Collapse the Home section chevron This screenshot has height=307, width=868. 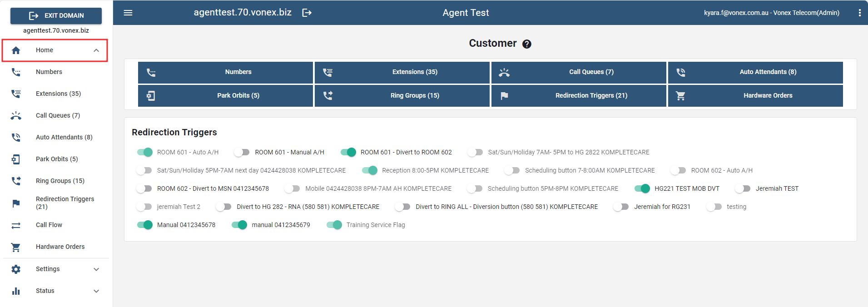click(96, 50)
